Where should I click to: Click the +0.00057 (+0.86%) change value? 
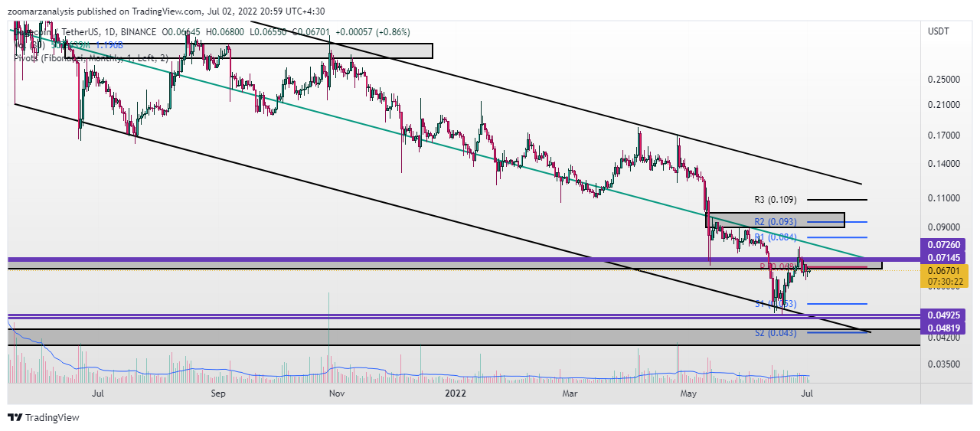374,32
